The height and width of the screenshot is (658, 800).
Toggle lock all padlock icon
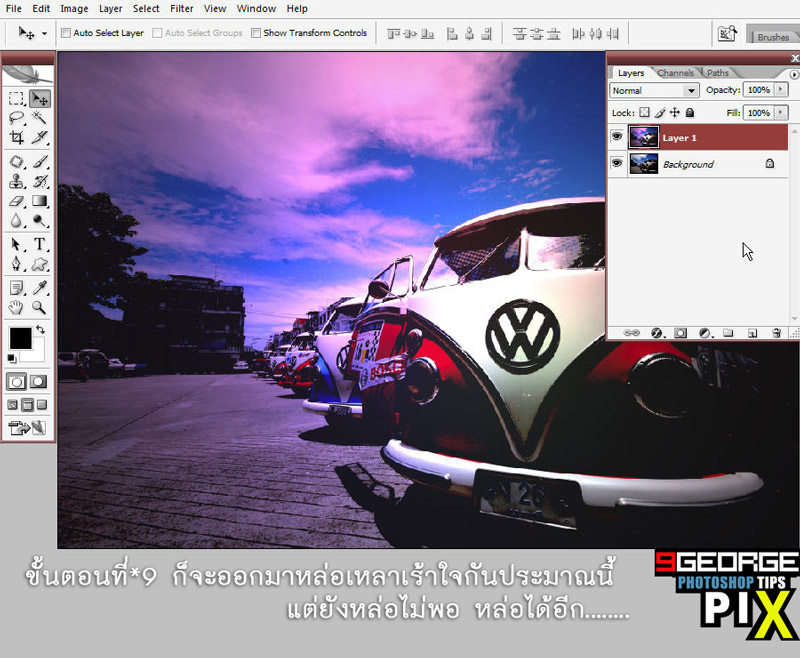[690, 112]
